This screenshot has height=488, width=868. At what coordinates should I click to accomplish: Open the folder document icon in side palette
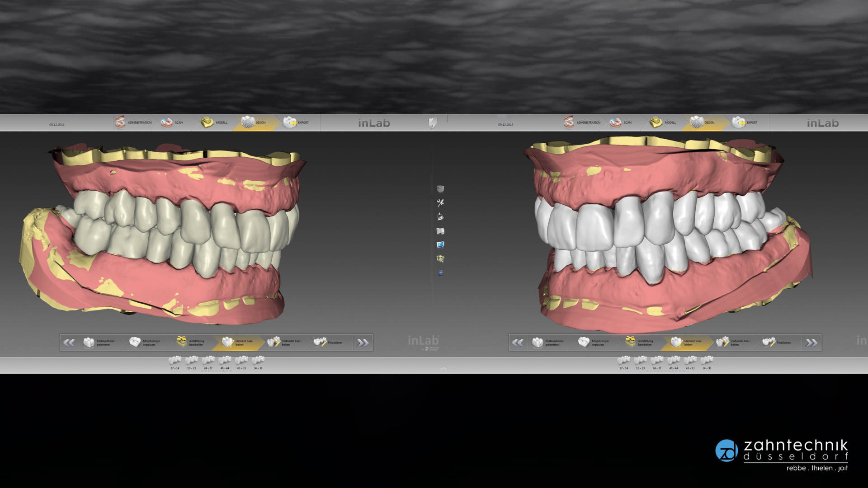440,231
